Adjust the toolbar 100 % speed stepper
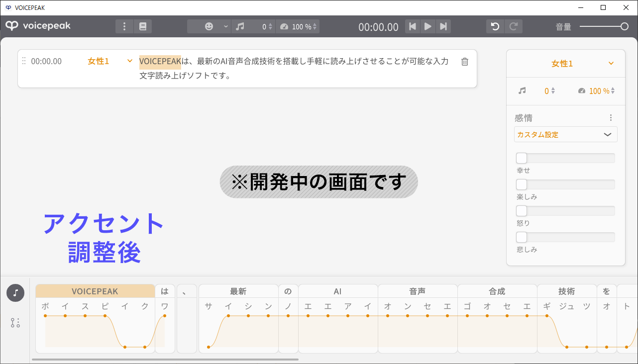The height and width of the screenshot is (364, 638). coord(316,27)
